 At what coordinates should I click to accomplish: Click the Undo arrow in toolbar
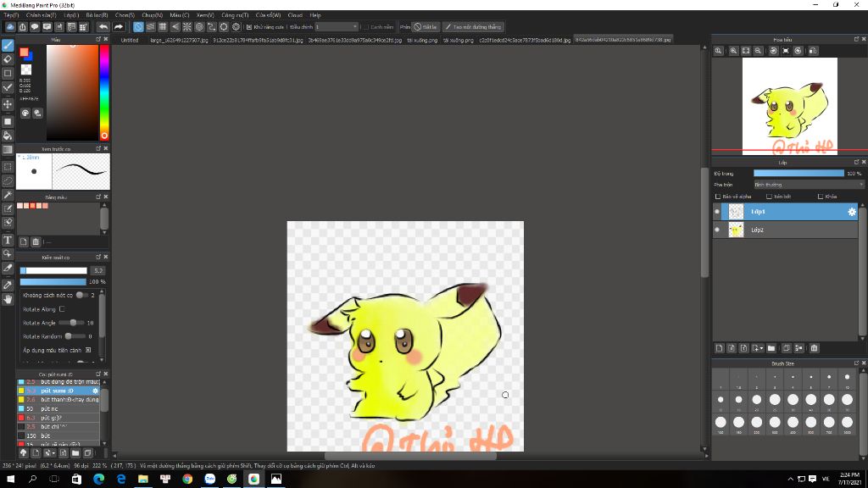(x=103, y=26)
